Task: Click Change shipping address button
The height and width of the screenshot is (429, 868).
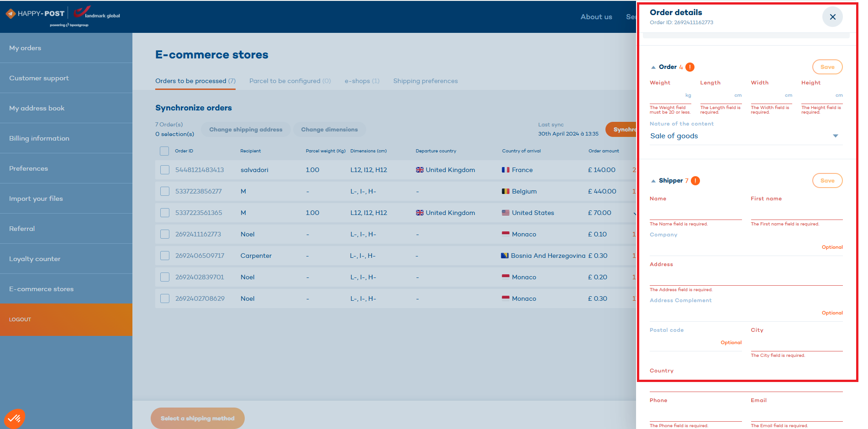Action: [246, 130]
